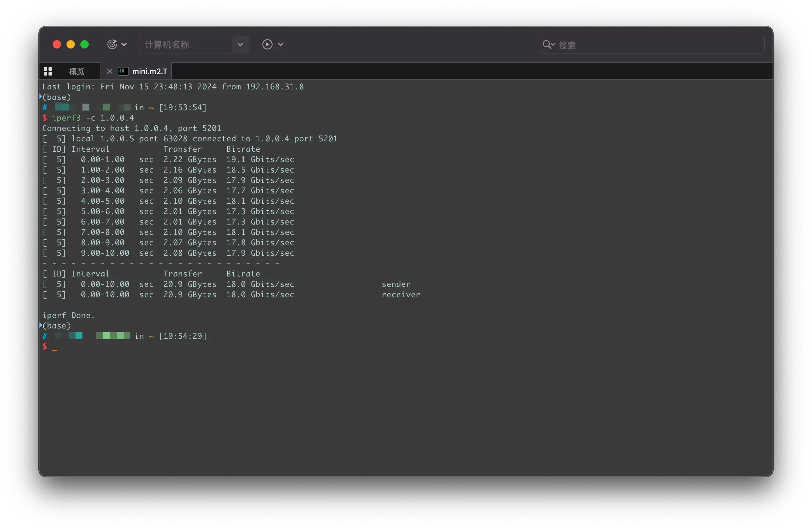The width and height of the screenshot is (812, 528).
Task: Click the 'sender' label in results
Action: click(396, 284)
